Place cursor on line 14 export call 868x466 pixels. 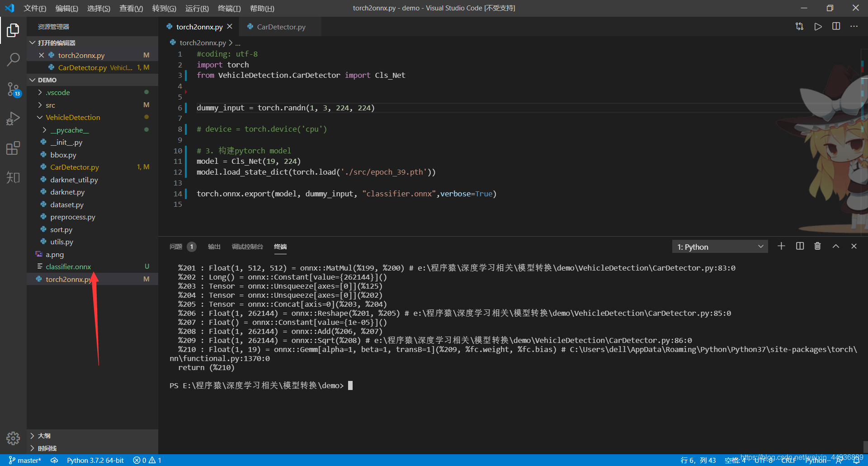coord(346,194)
